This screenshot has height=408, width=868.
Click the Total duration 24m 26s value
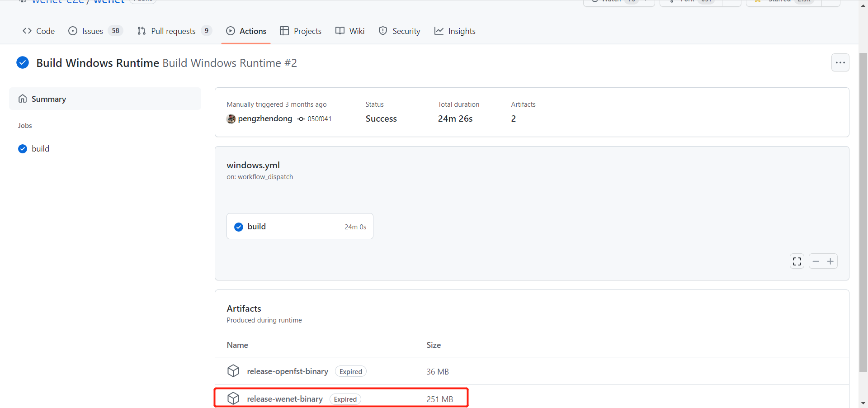[x=455, y=119]
